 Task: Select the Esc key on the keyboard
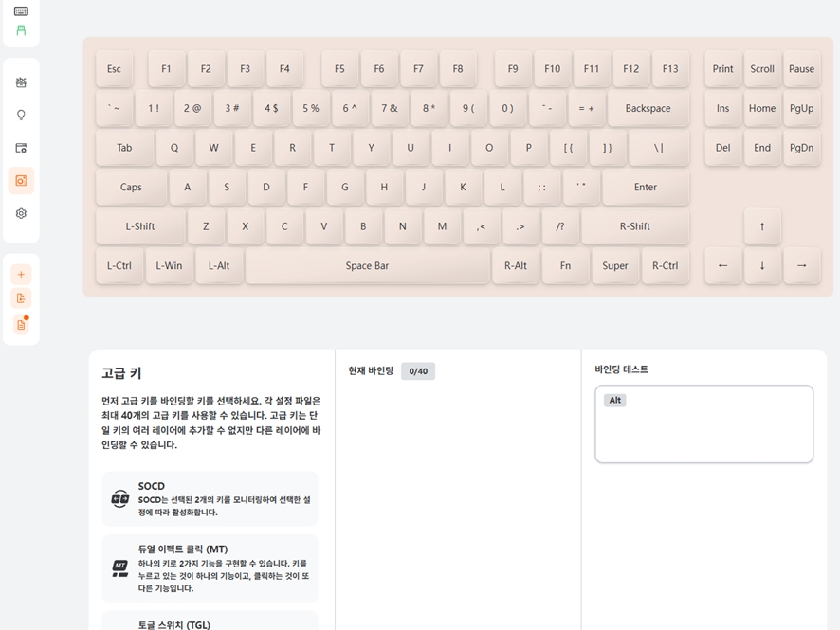[114, 68]
